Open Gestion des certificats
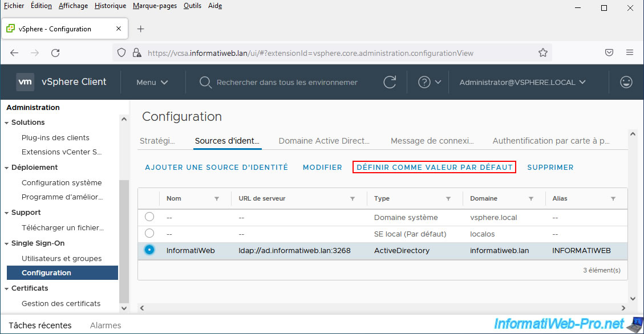 [x=61, y=304]
